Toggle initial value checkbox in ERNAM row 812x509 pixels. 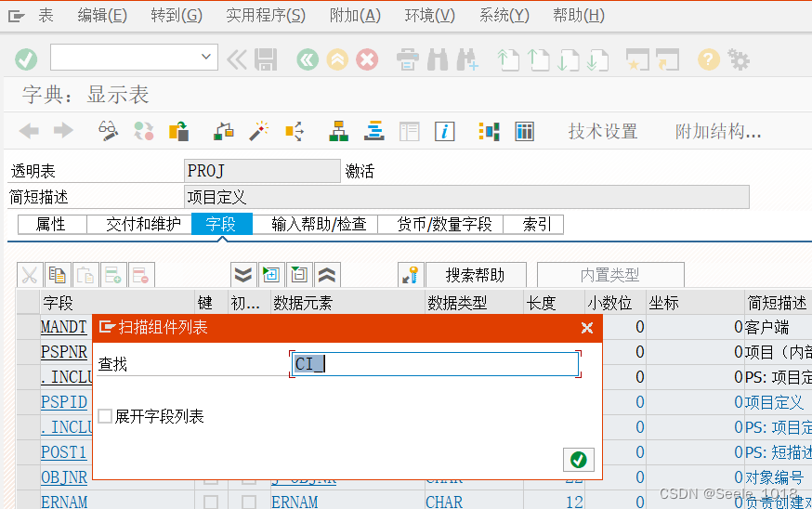point(249,502)
